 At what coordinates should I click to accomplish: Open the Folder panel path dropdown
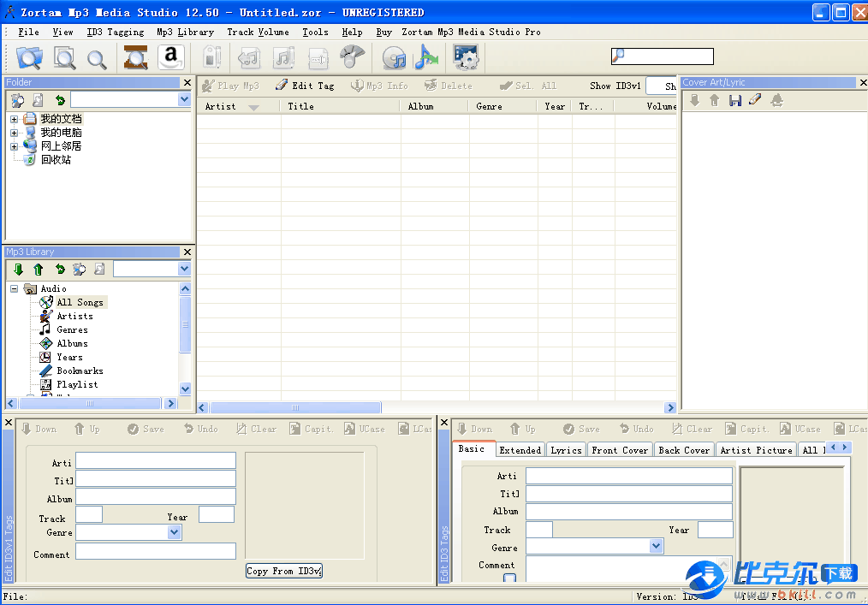184,100
